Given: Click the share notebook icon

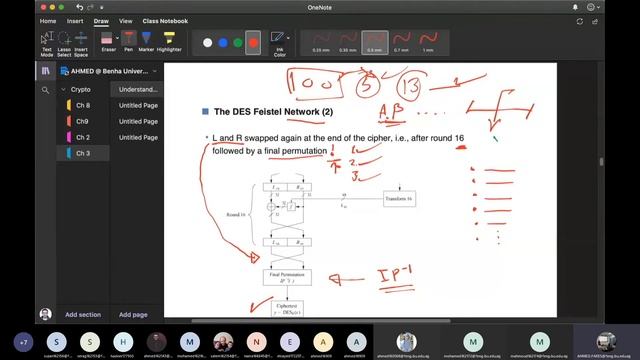Looking at the screenshot, I should point(595,21).
